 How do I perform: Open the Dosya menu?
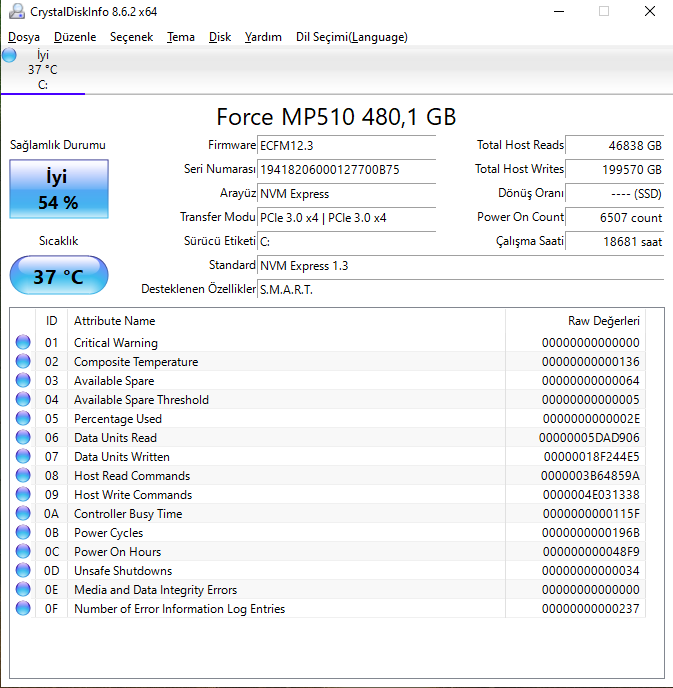click(x=24, y=37)
